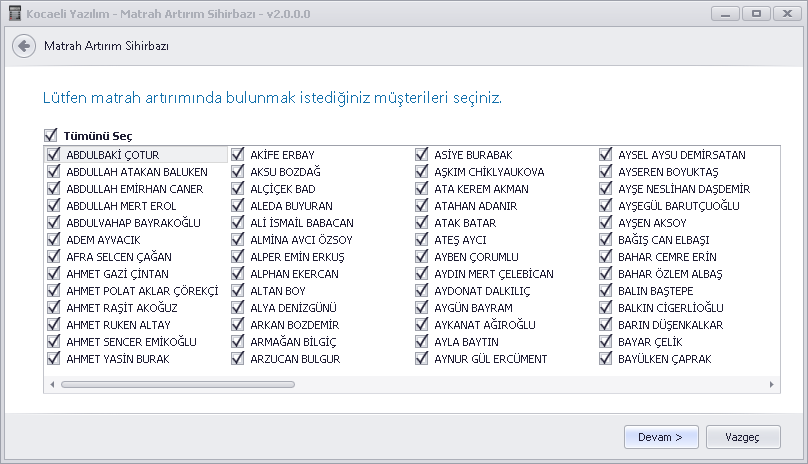Click the scrollbar's right arrow
The image size is (808, 464).
coord(771,385)
